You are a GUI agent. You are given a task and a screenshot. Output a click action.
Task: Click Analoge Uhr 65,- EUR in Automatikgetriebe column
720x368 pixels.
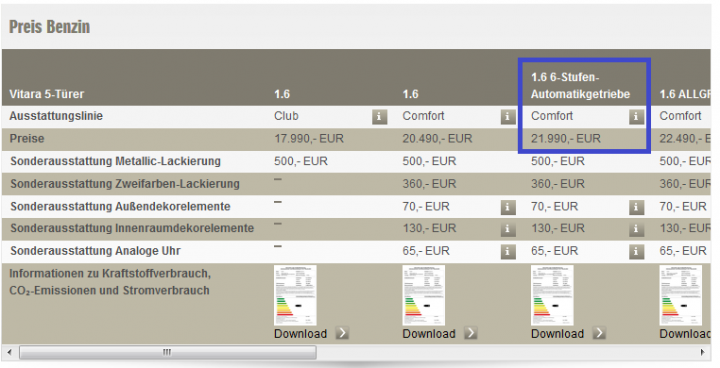[555, 251]
